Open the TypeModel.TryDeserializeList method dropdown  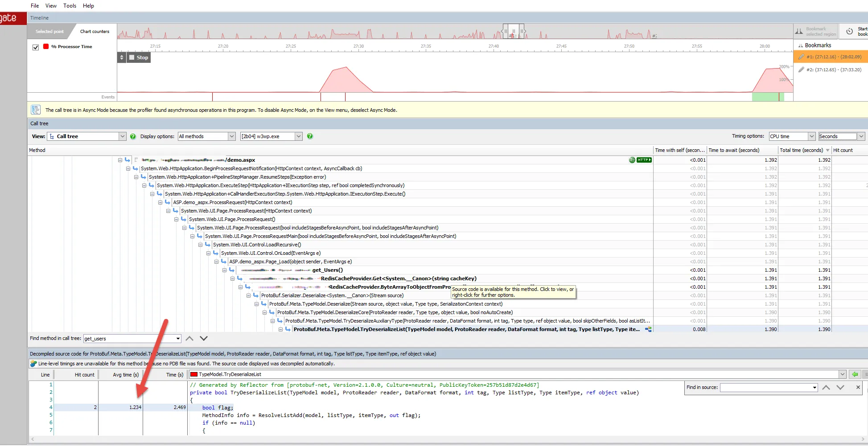click(x=842, y=374)
